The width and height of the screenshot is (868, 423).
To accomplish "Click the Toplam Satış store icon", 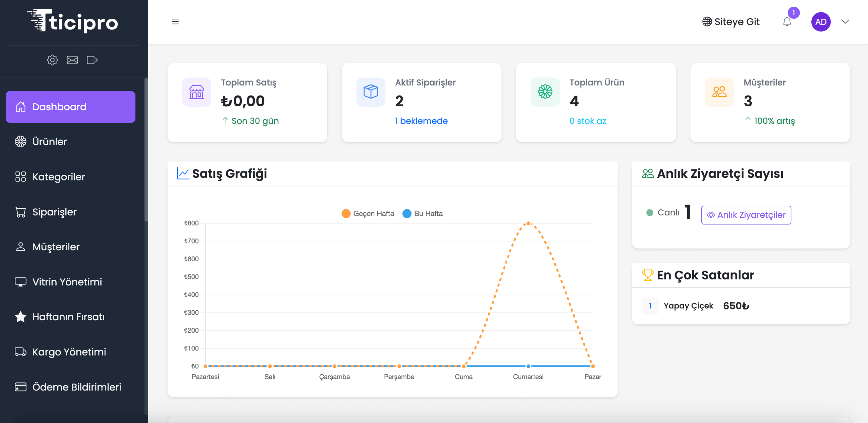I will click(x=197, y=92).
